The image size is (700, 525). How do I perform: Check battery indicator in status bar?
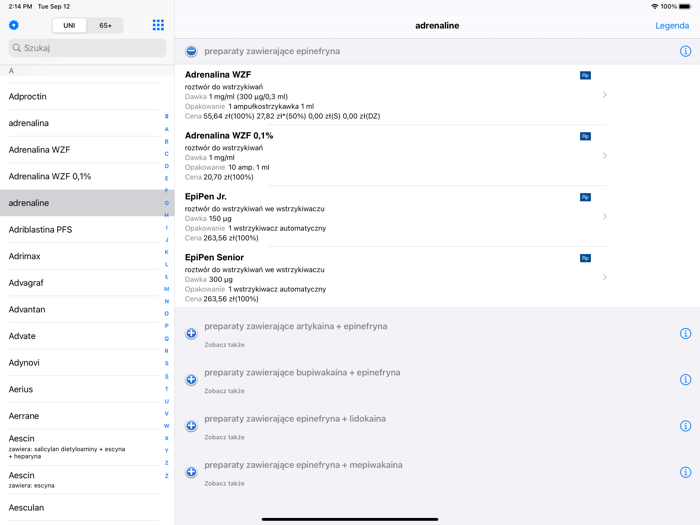pyautogui.click(x=685, y=6)
